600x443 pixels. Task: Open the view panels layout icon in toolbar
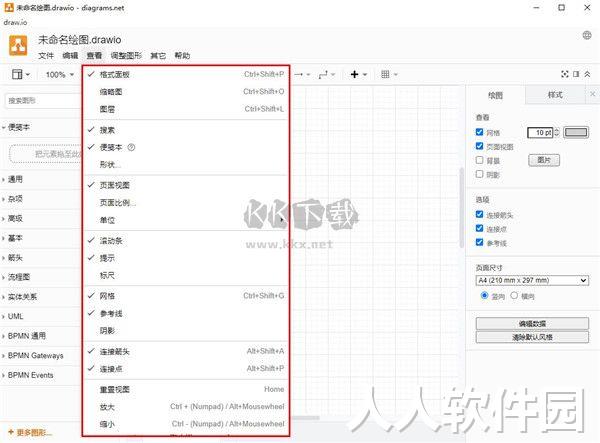tap(21, 74)
